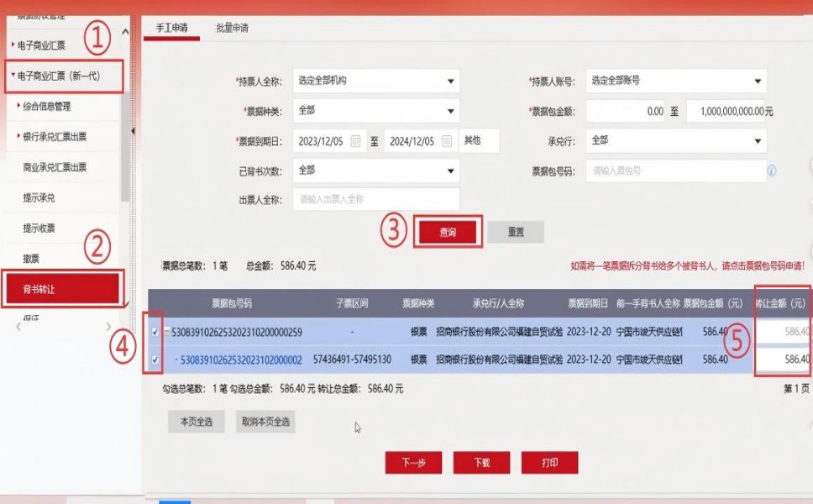Viewport: 813px width, 504px height.
Task: Click the 出票人全称 input field
Action: pyautogui.click(x=375, y=200)
